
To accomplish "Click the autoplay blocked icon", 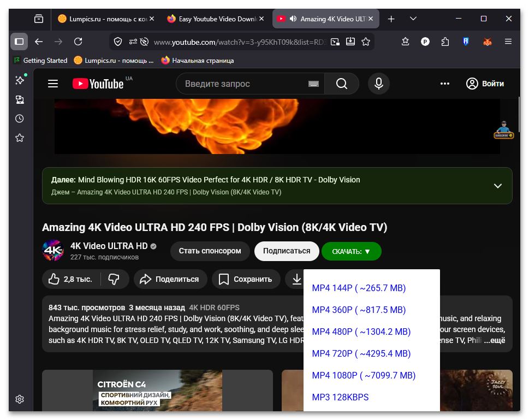I will click(144, 42).
